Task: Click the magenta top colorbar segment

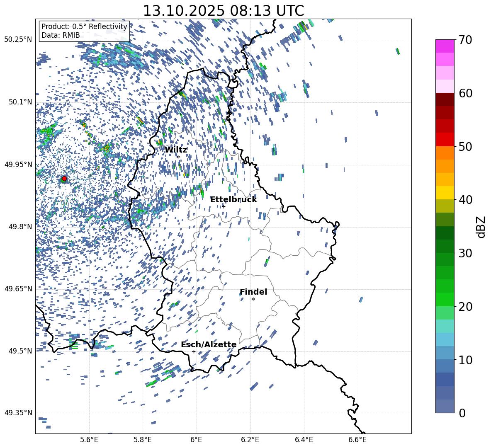Action: tap(445, 46)
